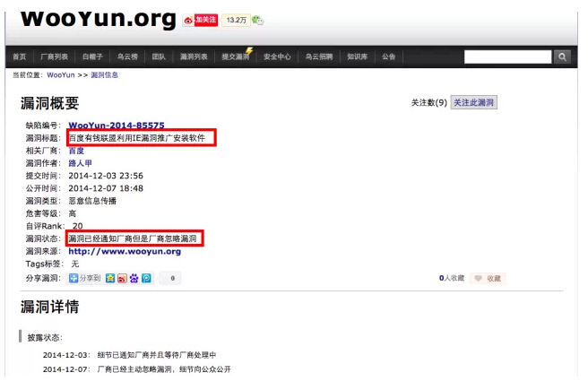Open 漏洞列表 navigation item
588x390 pixels.
[194, 56]
